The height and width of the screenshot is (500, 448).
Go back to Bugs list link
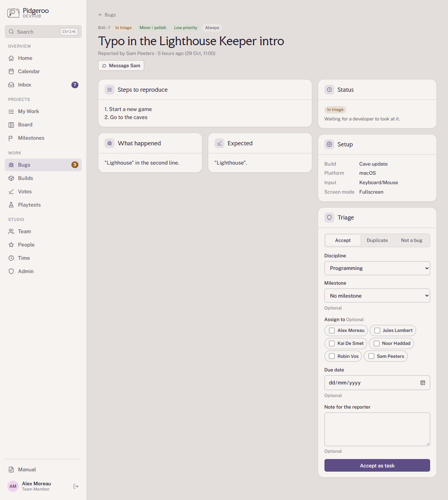click(107, 15)
